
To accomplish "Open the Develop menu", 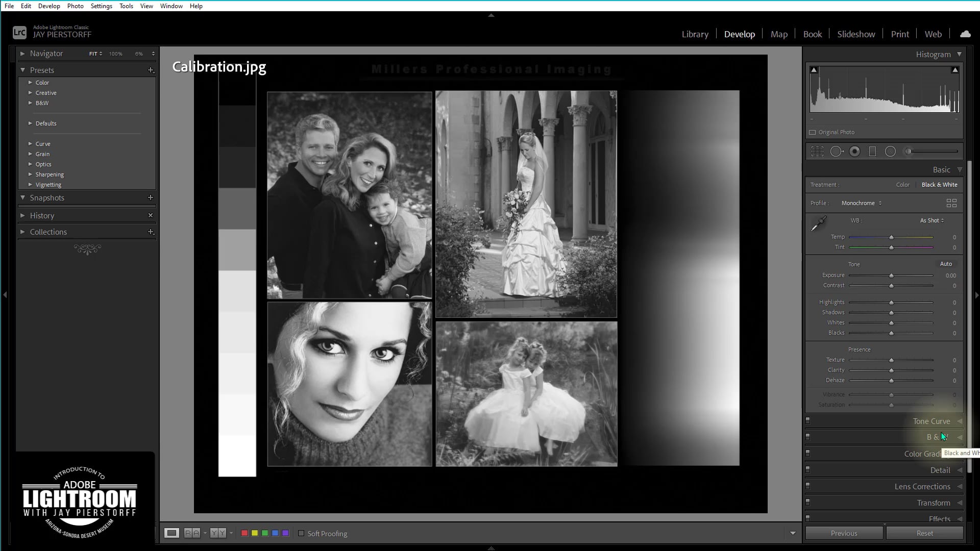I will click(x=49, y=6).
